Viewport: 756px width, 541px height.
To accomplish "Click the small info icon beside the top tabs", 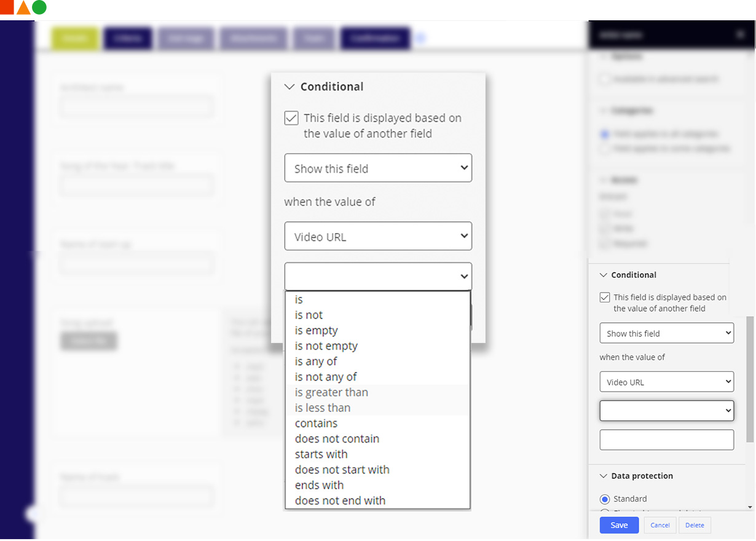I will pos(420,38).
